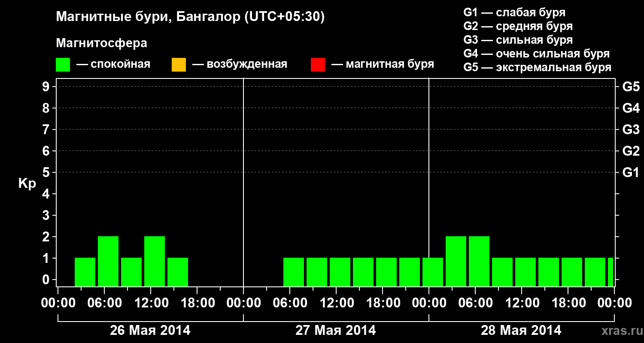Click the green 'спокойная' legend swatch

pyautogui.click(x=63, y=65)
